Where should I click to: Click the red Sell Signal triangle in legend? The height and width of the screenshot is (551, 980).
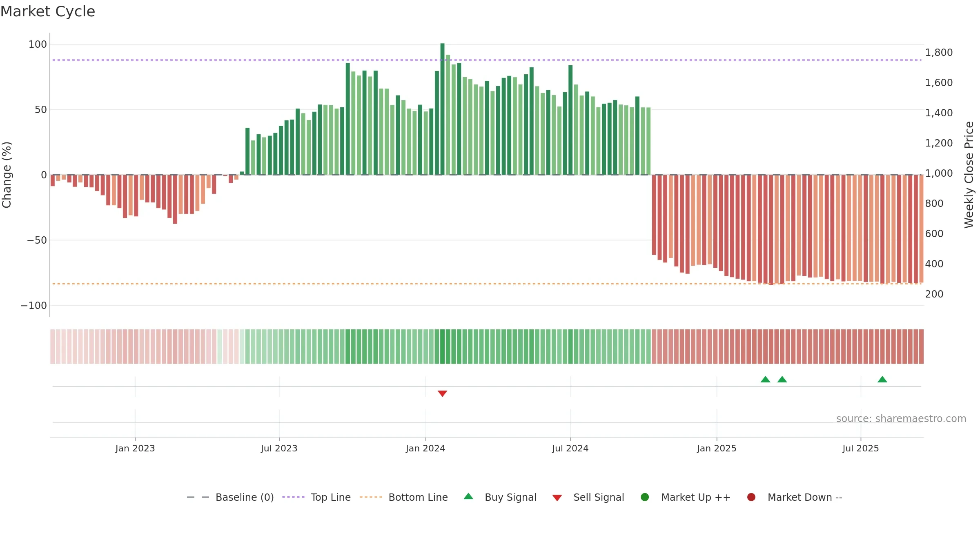[x=557, y=498]
